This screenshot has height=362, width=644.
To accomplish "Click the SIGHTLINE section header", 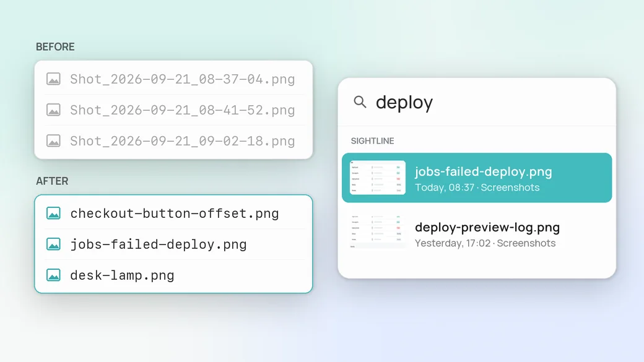I will (x=373, y=141).
